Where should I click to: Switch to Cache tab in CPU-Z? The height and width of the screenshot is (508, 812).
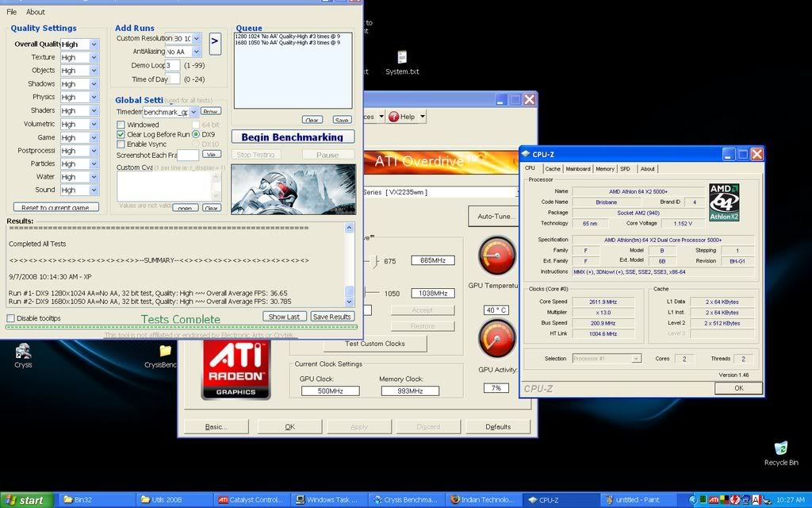[x=553, y=169]
